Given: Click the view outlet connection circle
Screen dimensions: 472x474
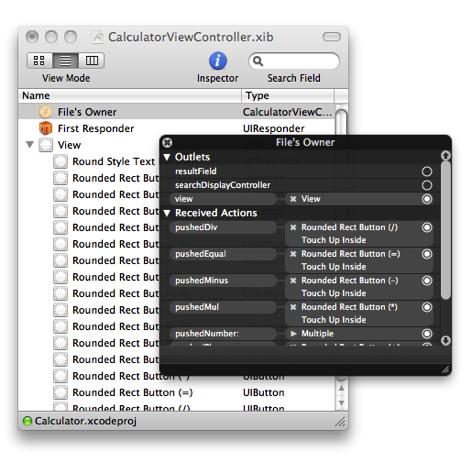Looking at the screenshot, I should coord(427,199).
